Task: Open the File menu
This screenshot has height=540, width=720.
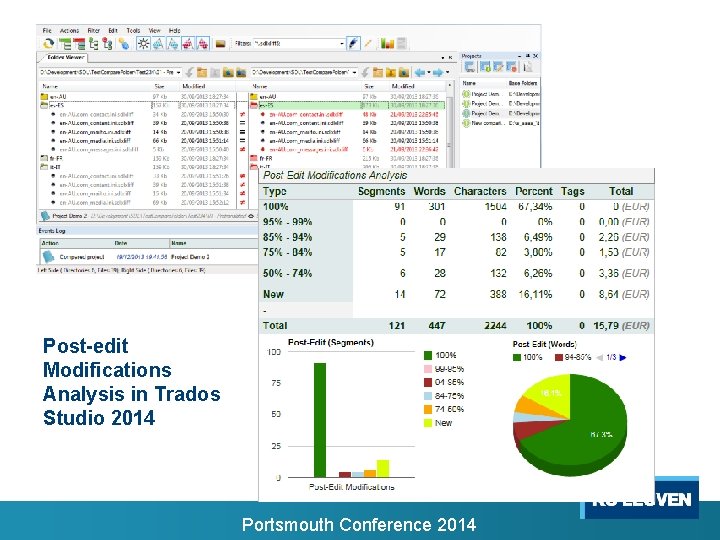Action: coord(47,30)
